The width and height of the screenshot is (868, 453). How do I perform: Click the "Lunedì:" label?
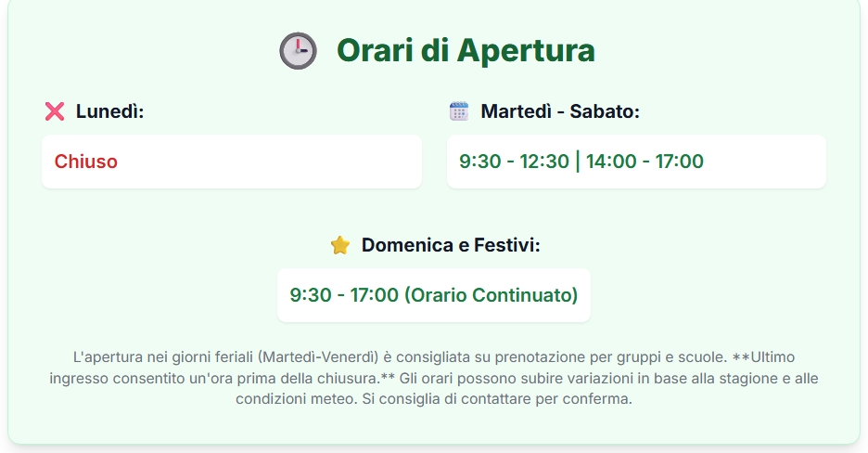109,112
